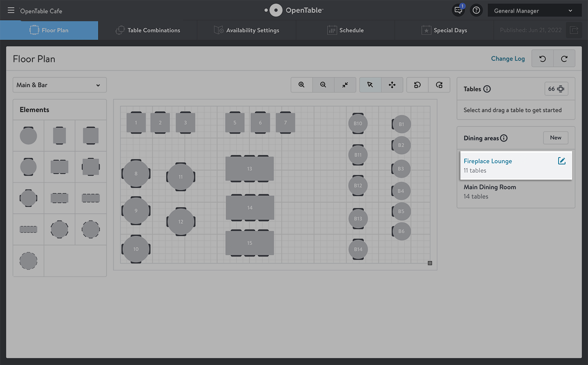The image size is (588, 365).
Task: Select round table 8 on the floor plan
Action: 136,173
